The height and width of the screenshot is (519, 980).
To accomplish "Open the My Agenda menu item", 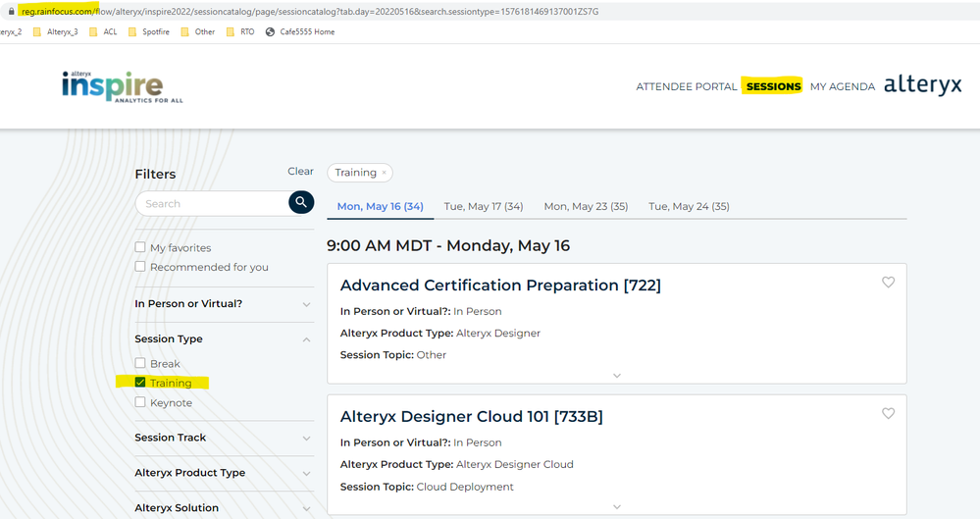I will [842, 86].
